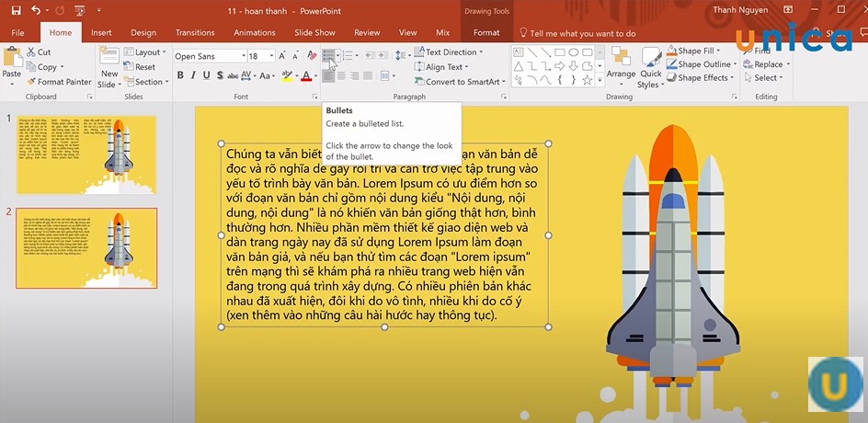This screenshot has width=868, height=423.
Task: Click Select in Editing group
Action: 764,78
